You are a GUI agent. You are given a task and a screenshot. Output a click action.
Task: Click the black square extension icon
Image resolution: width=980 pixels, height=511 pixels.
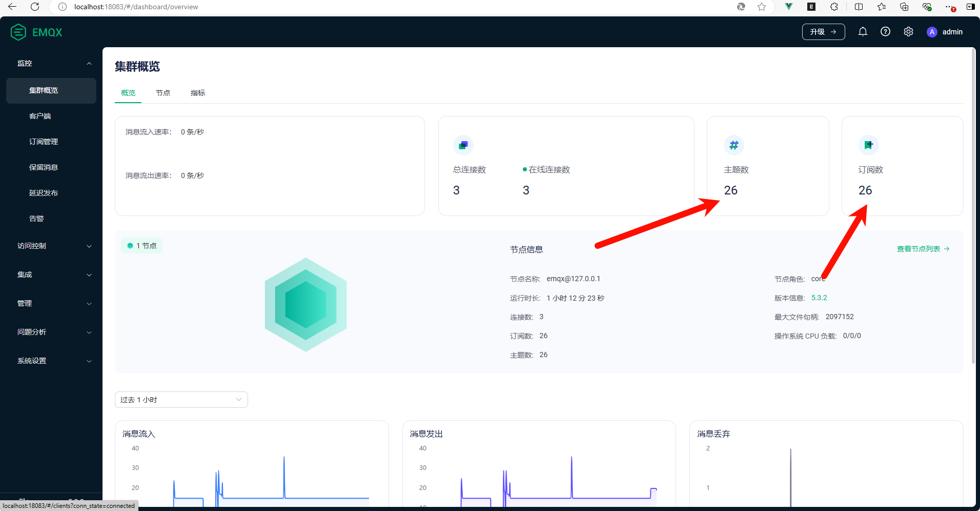(x=811, y=7)
